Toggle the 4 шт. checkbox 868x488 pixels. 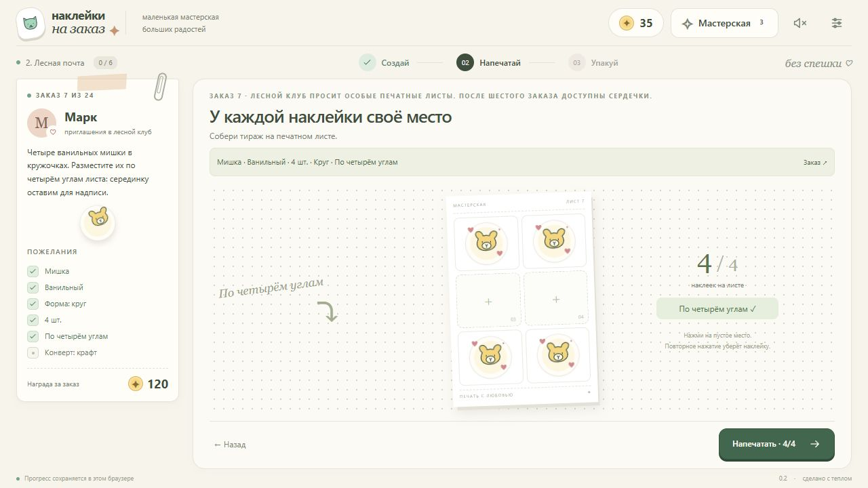tap(33, 320)
